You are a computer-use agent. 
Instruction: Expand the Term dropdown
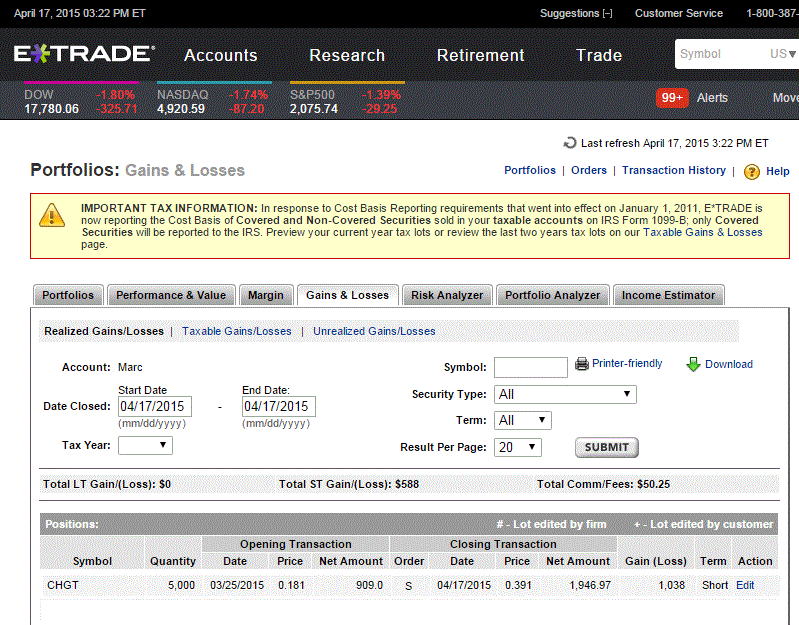tap(523, 420)
